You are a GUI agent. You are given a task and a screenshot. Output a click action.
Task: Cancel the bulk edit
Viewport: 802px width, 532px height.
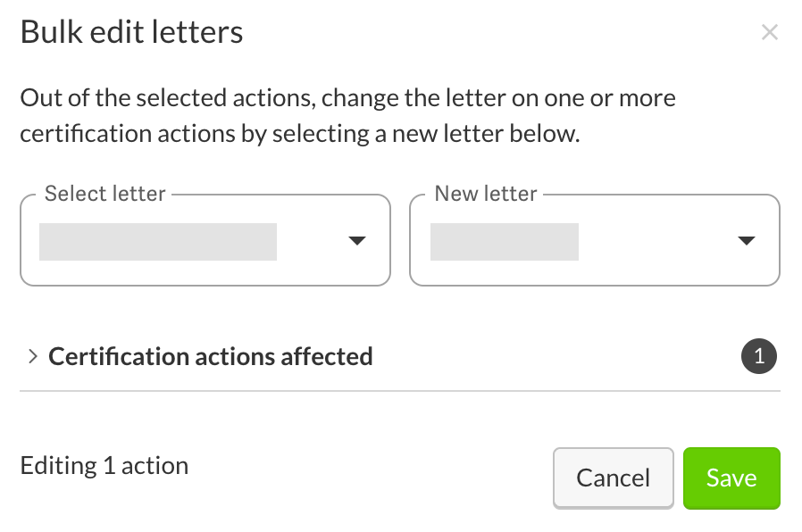click(x=613, y=478)
